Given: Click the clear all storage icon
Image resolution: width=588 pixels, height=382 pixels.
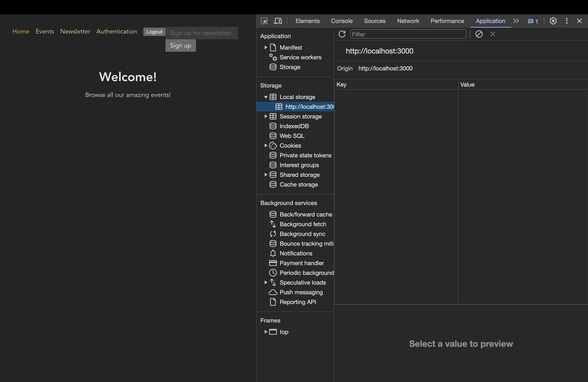Looking at the screenshot, I should tap(479, 34).
